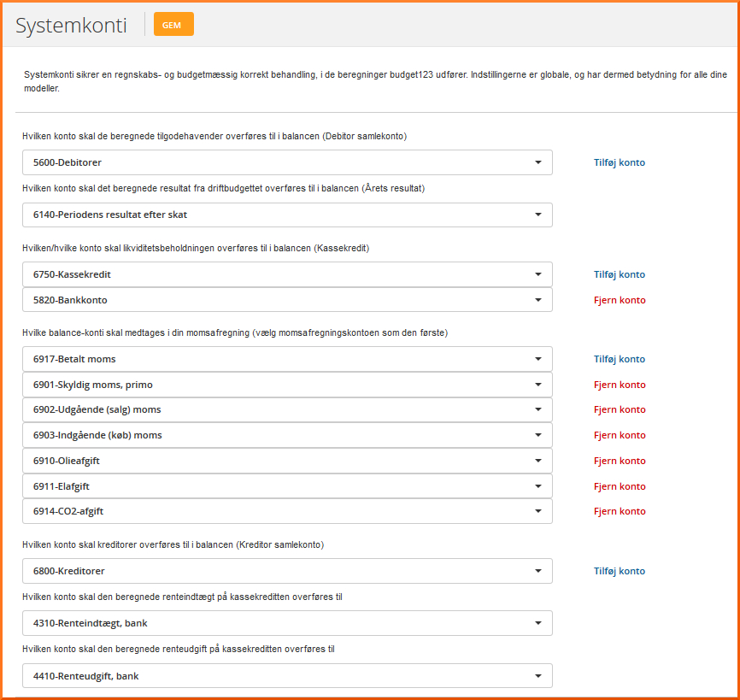
Task: Open the 6800-Kreditorer dropdown
Action: click(287, 571)
